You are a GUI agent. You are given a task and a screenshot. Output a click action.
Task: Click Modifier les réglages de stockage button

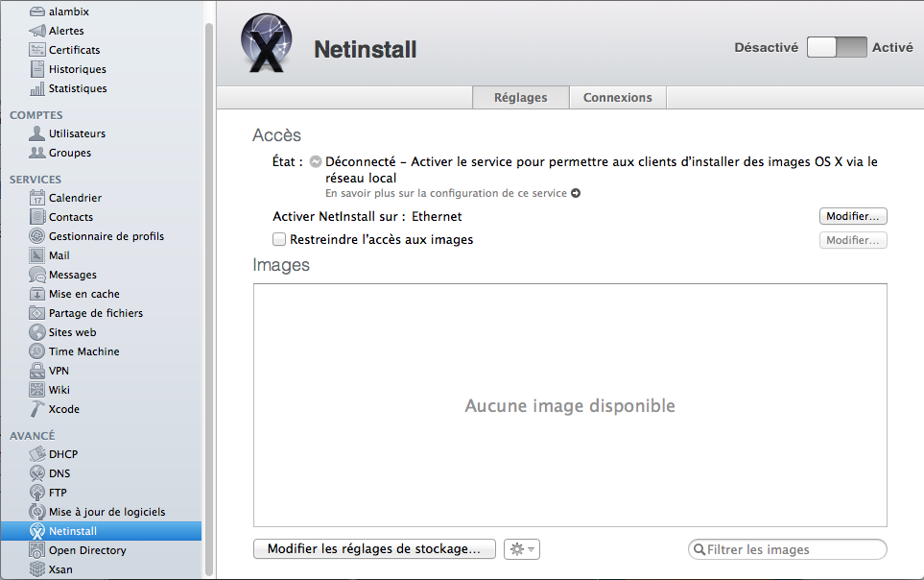[374, 549]
